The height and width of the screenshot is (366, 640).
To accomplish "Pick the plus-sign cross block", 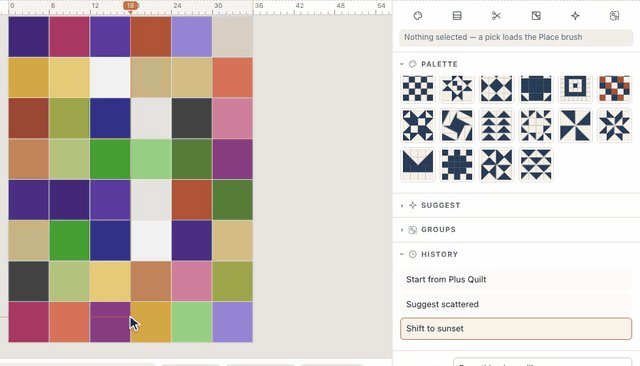I will 457,165.
